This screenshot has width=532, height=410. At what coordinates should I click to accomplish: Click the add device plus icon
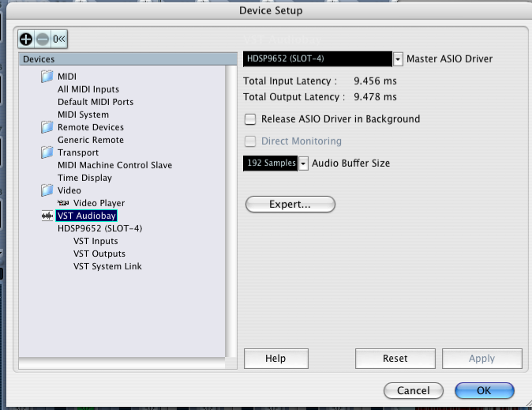26,39
